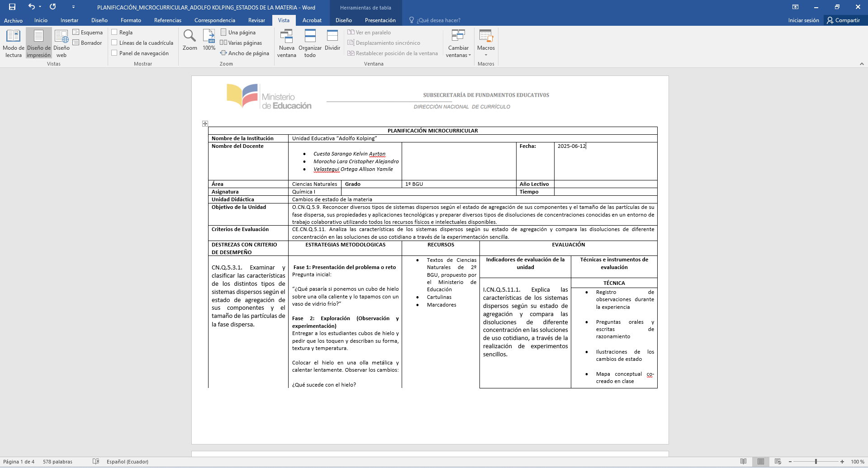Click the Redo/Repeat icon
The height and width of the screenshot is (468, 868).
click(52, 7)
